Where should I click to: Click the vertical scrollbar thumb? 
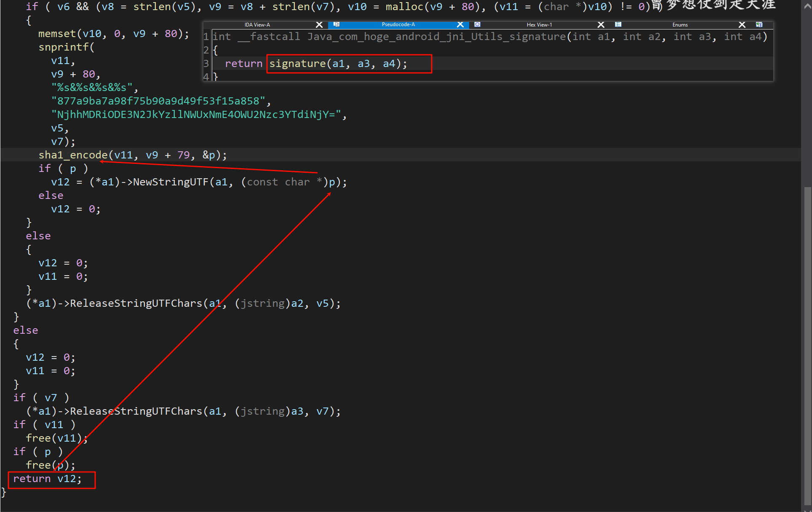tap(807, 346)
